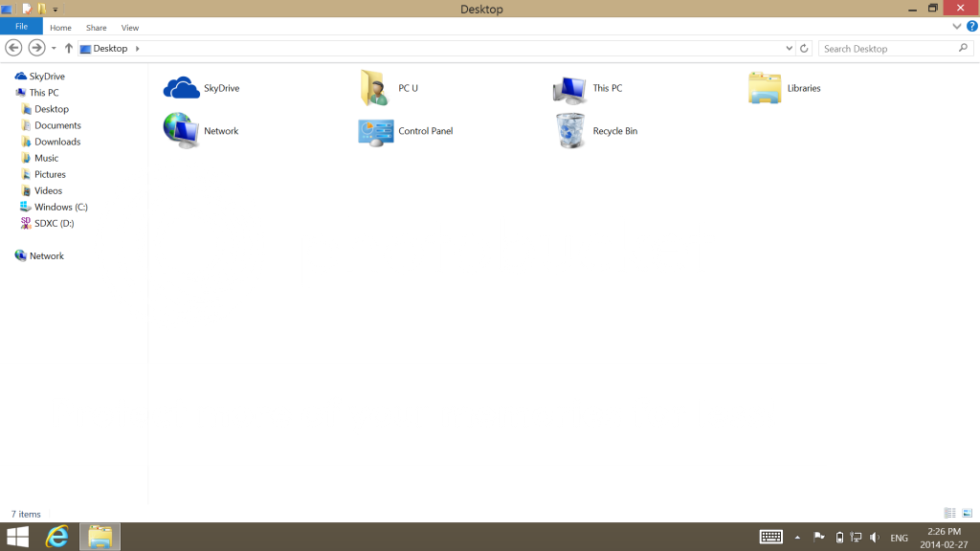The image size is (980, 551).
Task: Navigate to Windows (C:) in the sidebar
Action: click(x=63, y=207)
